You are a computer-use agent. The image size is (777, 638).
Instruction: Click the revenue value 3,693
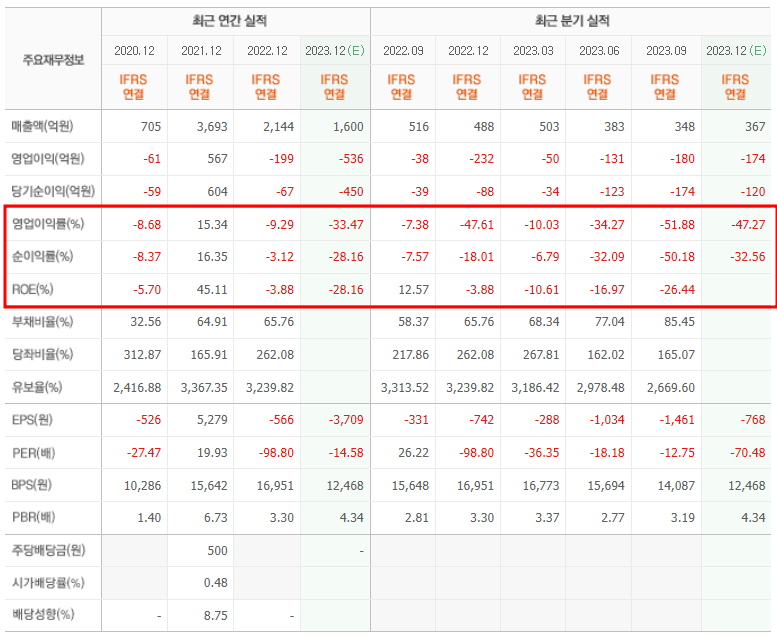212,127
